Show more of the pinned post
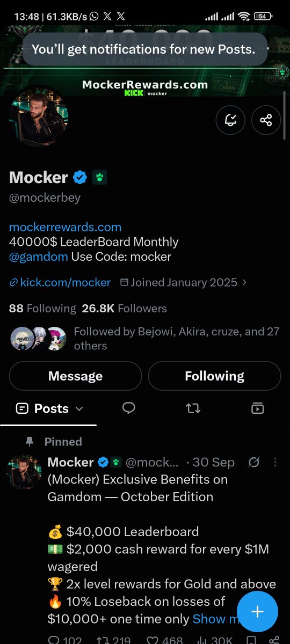Viewport: 290px width, 644px height. (216, 619)
